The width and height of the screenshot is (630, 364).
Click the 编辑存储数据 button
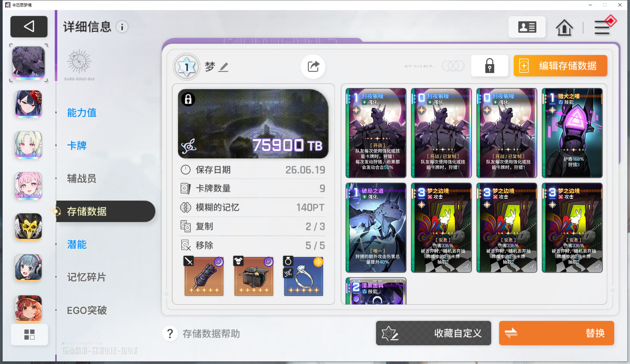point(560,66)
